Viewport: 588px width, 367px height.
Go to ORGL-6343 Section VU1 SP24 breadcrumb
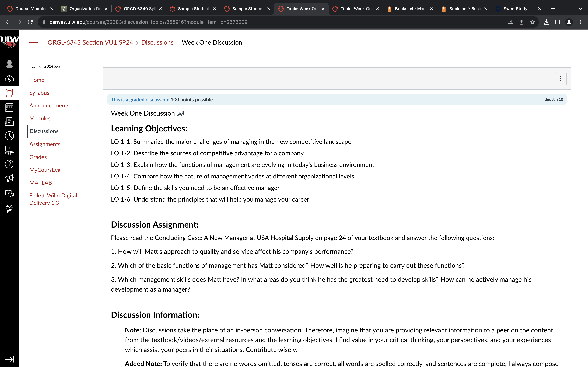pos(90,42)
